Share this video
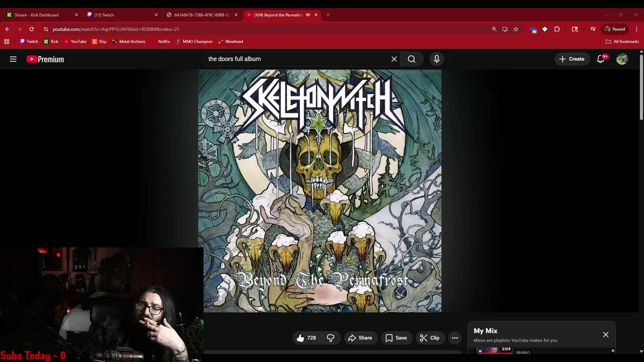Image resolution: width=644 pixels, height=362 pixels. (360, 338)
